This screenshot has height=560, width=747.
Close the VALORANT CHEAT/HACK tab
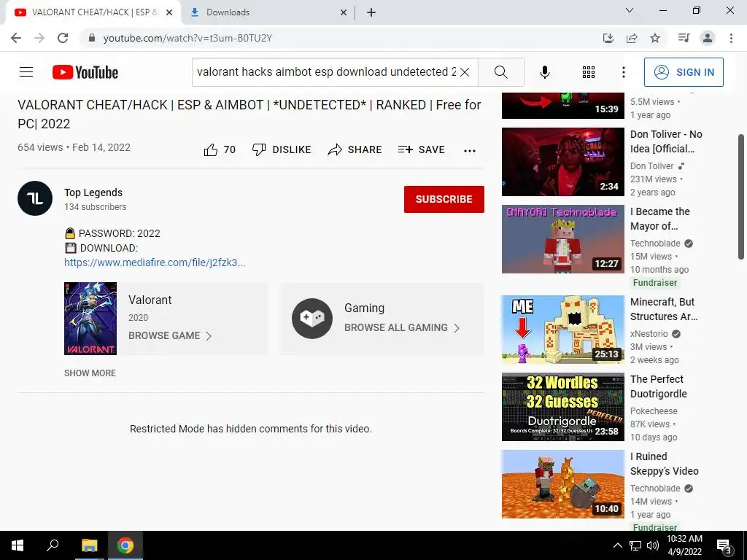[169, 12]
